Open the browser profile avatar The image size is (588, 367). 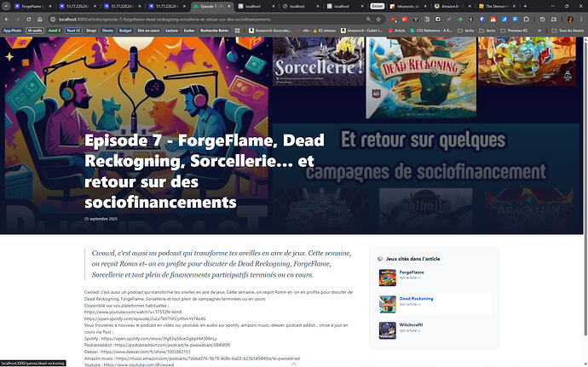[x=570, y=18]
